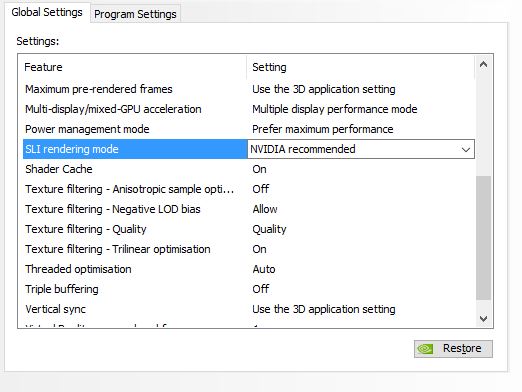Click 'Off' value beside Triple buffering
Image resolution: width=522 pixels, height=392 pixels.
(x=261, y=289)
